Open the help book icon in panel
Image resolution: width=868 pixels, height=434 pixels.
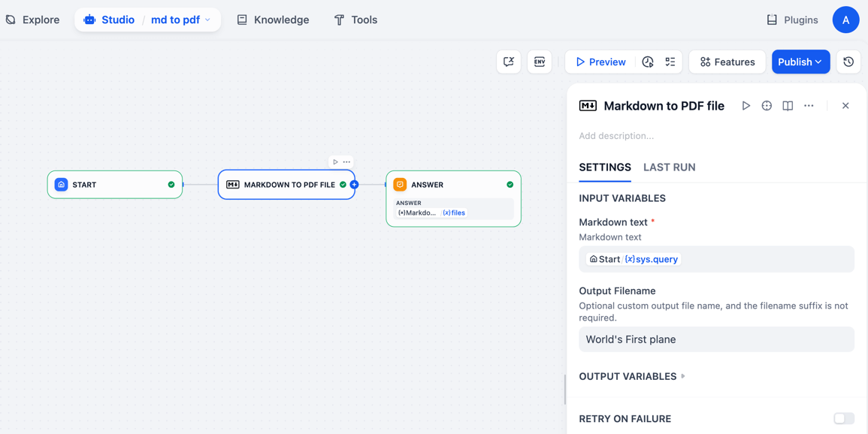pyautogui.click(x=788, y=106)
